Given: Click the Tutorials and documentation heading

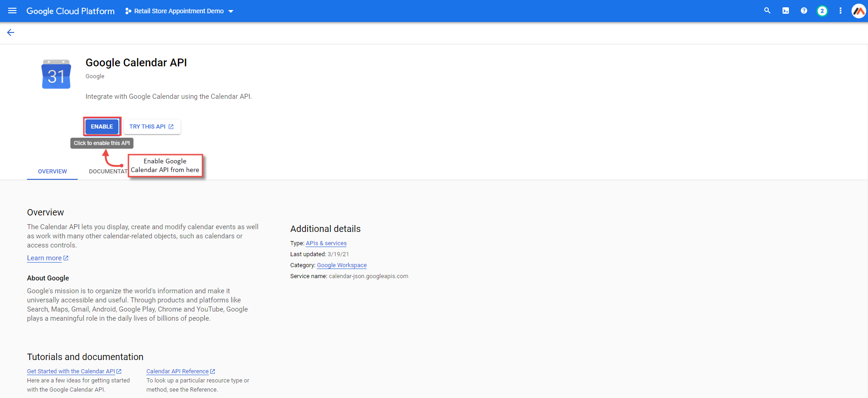Looking at the screenshot, I should pyautogui.click(x=85, y=357).
